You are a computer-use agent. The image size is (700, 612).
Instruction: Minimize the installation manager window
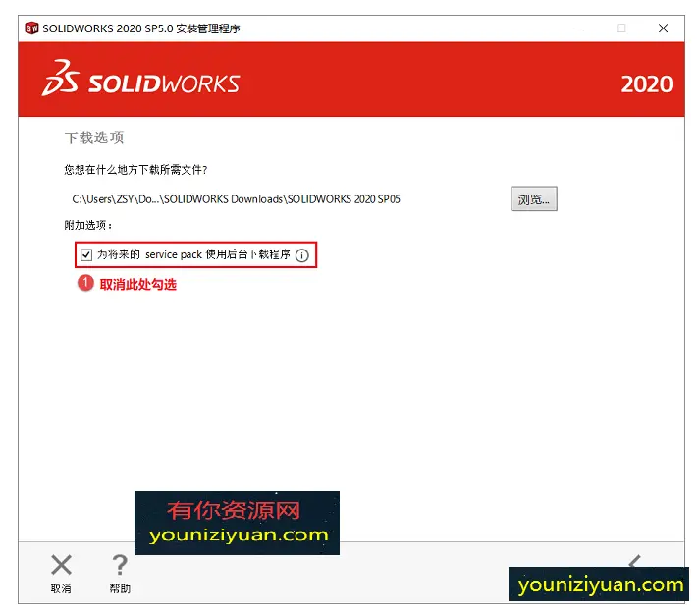(580, 28)
